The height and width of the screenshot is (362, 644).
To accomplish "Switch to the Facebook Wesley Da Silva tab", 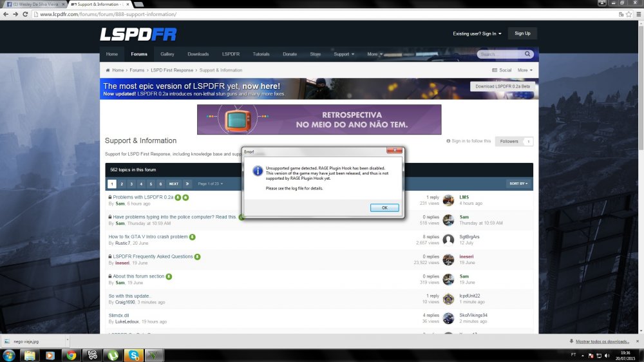I will pyautogui.click(x=35, y=4).
